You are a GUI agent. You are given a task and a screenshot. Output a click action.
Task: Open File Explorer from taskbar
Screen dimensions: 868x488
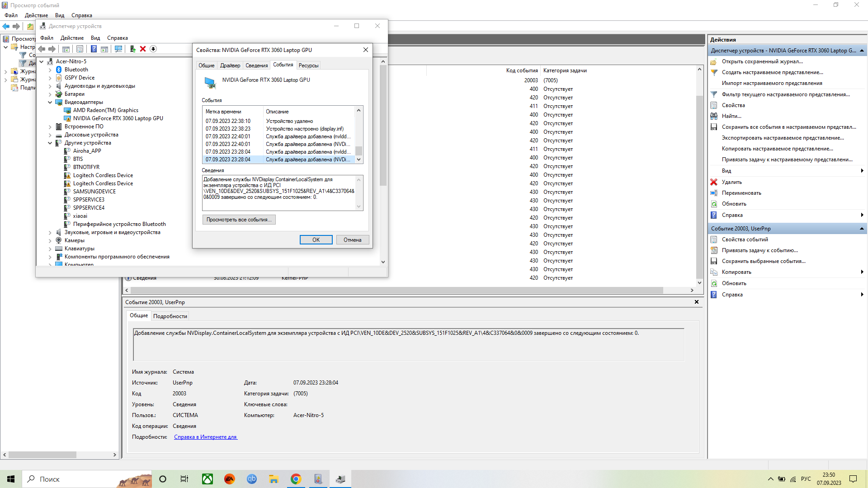point(274,479)
